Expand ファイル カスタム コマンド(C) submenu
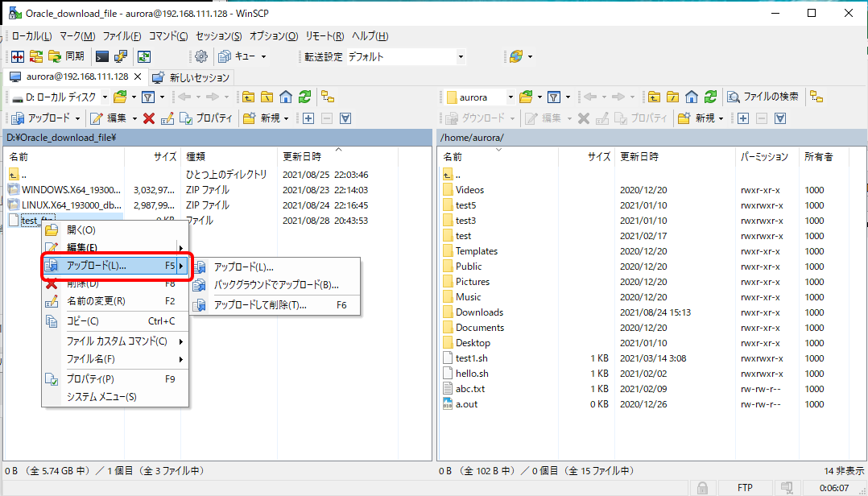 tap(116, 341)
